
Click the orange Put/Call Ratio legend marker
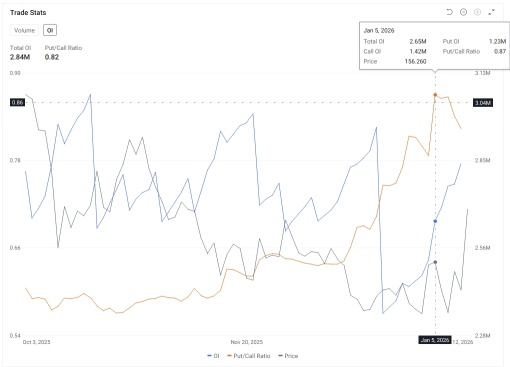(x=229, y=356)
